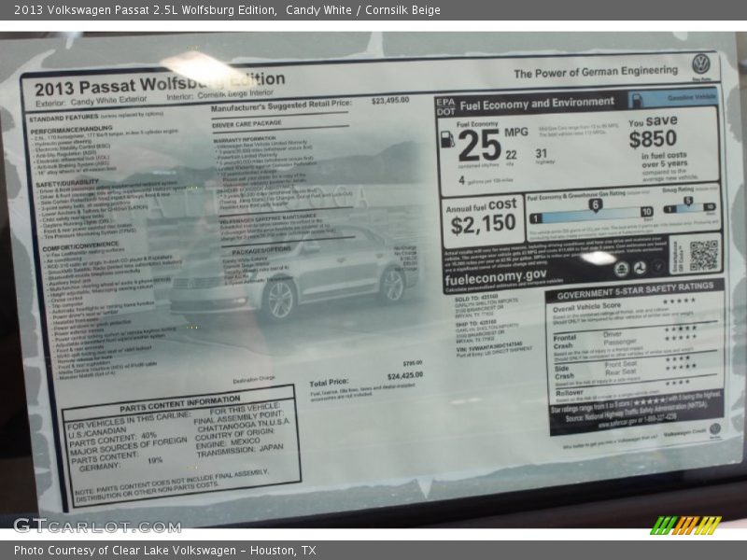
Task: Click the 'Annual fuel cost' label
Action: point(481,205)
